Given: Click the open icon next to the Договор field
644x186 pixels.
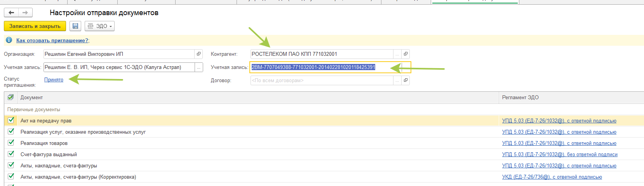Looking at the screenshot, I should 406,80.
